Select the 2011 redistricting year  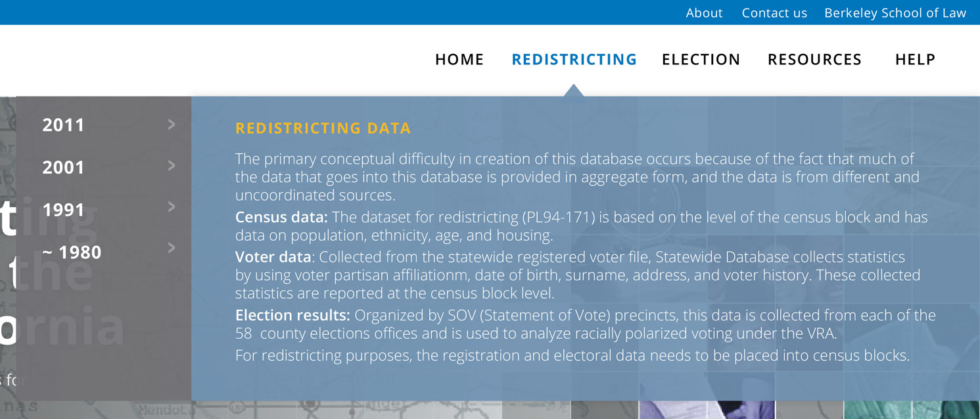(63, 125)
